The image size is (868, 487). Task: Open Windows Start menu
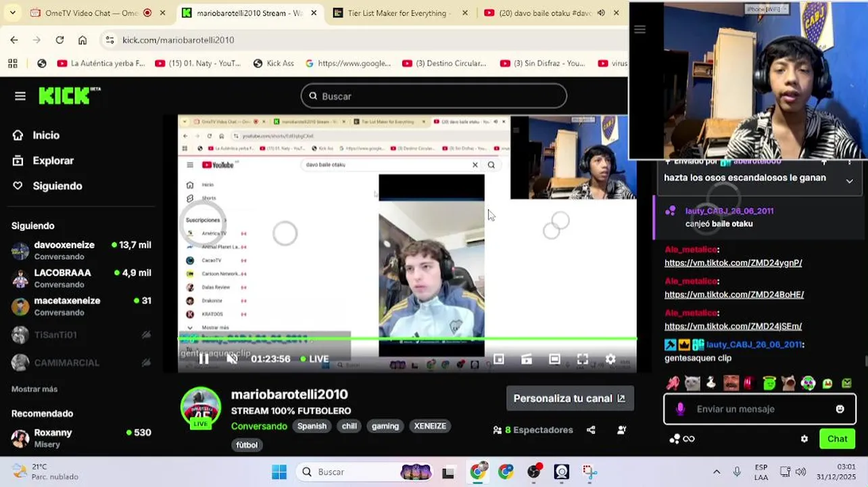click(x=279, y=472)
